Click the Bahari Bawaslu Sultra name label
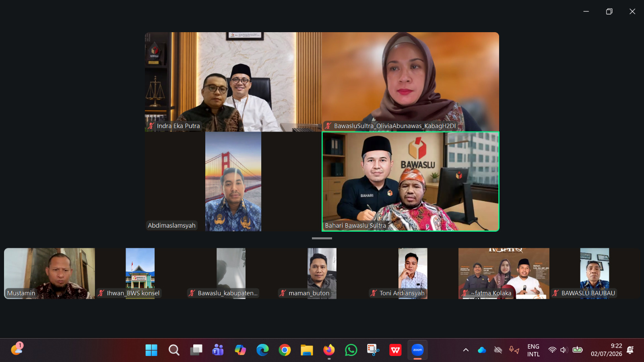 tap(355, 226)
